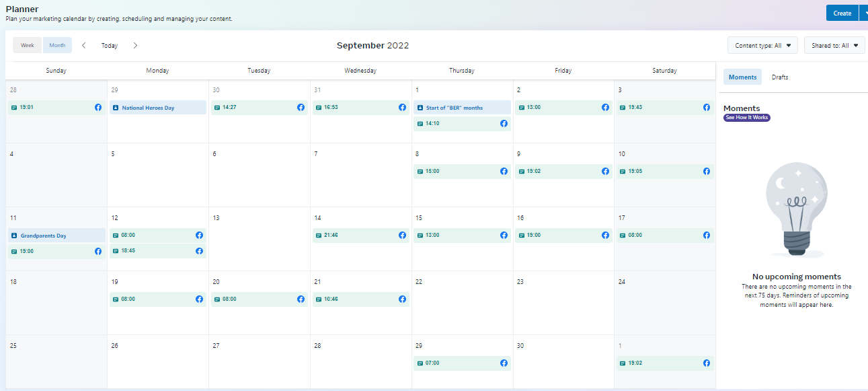This screenshot has height=391, width=868.
Task: Click the September 2022 title
Action: [x=372, y=46]
